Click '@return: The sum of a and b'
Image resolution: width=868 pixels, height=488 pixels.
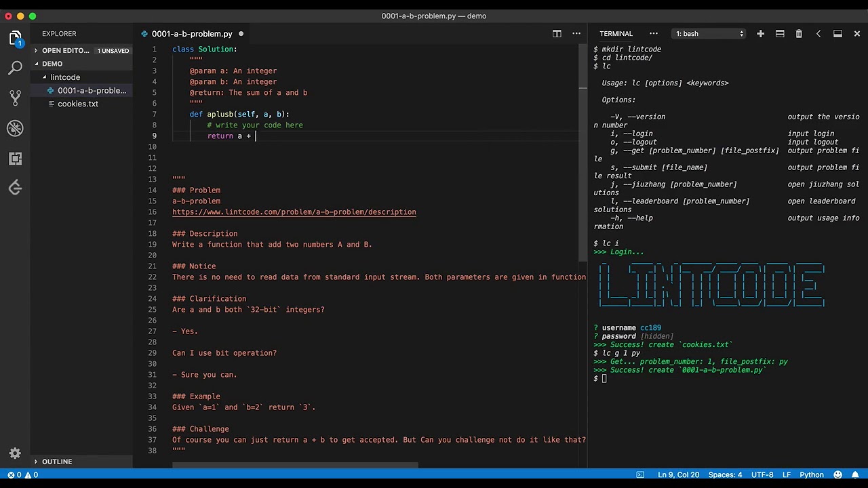(x=248, y=93)
